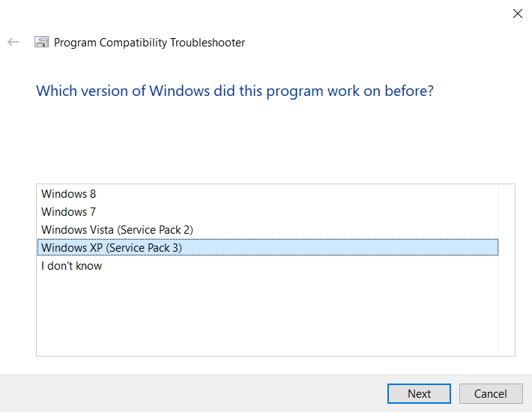Select Windows Vista (Service Pack 2)
532x412 pixels.
[x=117, y=230]
